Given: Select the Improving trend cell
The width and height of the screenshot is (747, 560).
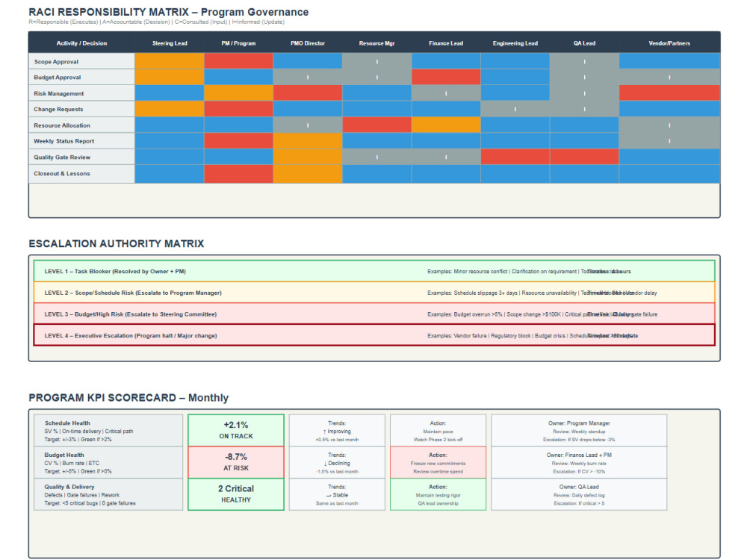Looking at the screenshot, I should click(x=337, y=431).
